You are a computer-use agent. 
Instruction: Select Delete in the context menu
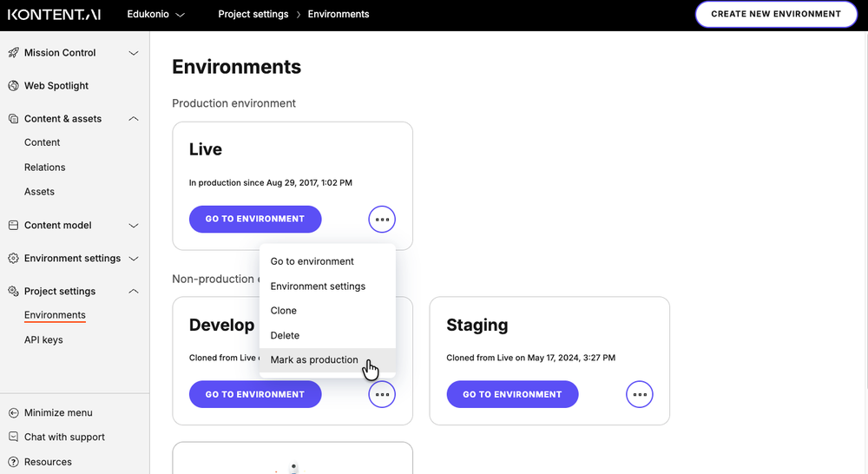tap(285, 336)
